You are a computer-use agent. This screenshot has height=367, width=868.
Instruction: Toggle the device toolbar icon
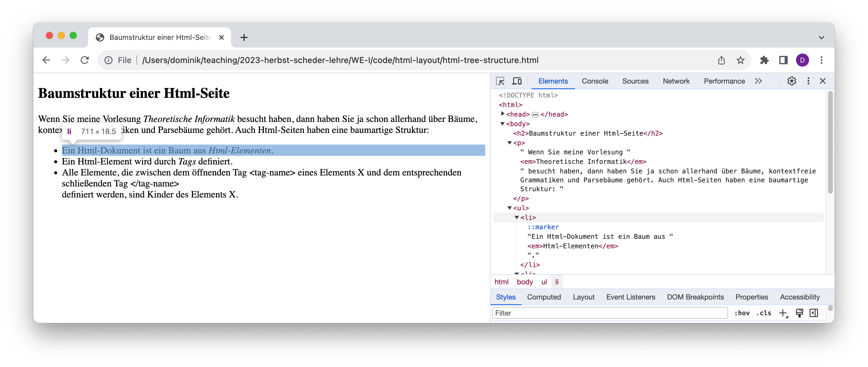[517, 81]
